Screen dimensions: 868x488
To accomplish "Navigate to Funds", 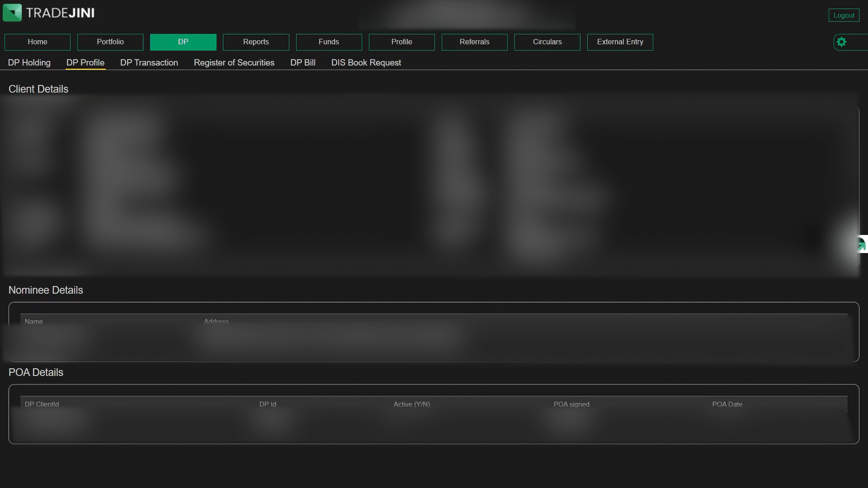I will click(x=329, y=42).
